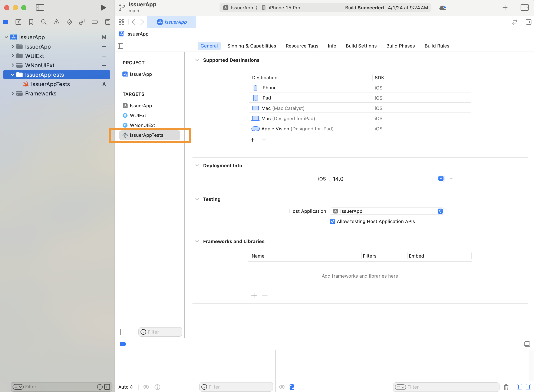
Task: Open the Build Phases tab
Action: 400,46
